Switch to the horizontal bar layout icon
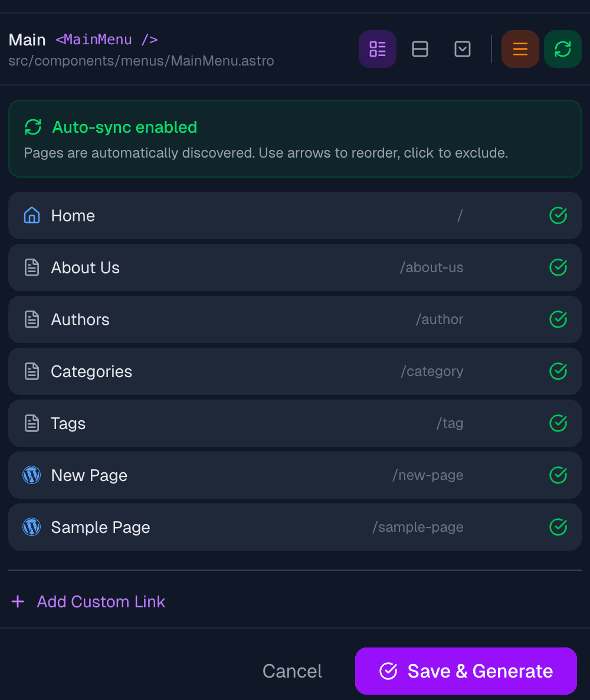Screen dimensions: 590x700 click(x=420, y=49)
